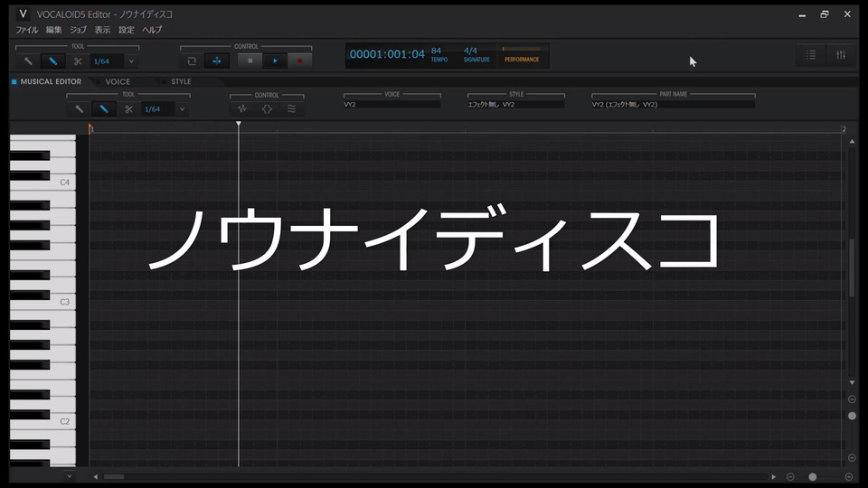Select the arrow tool in Musical Editor
The width and height of the screenshot is (868, 488).
[x=80, y=109]
